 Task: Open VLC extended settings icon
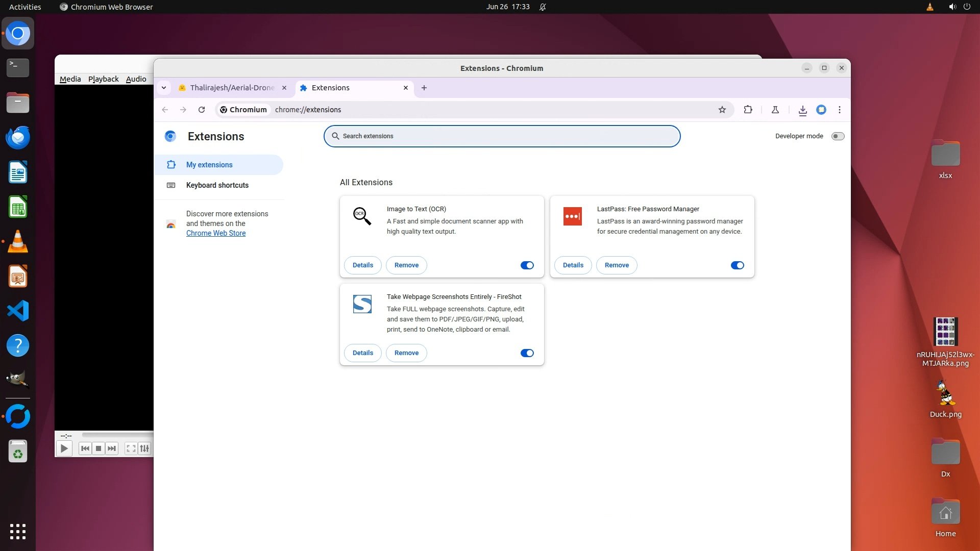coord(144,448)
